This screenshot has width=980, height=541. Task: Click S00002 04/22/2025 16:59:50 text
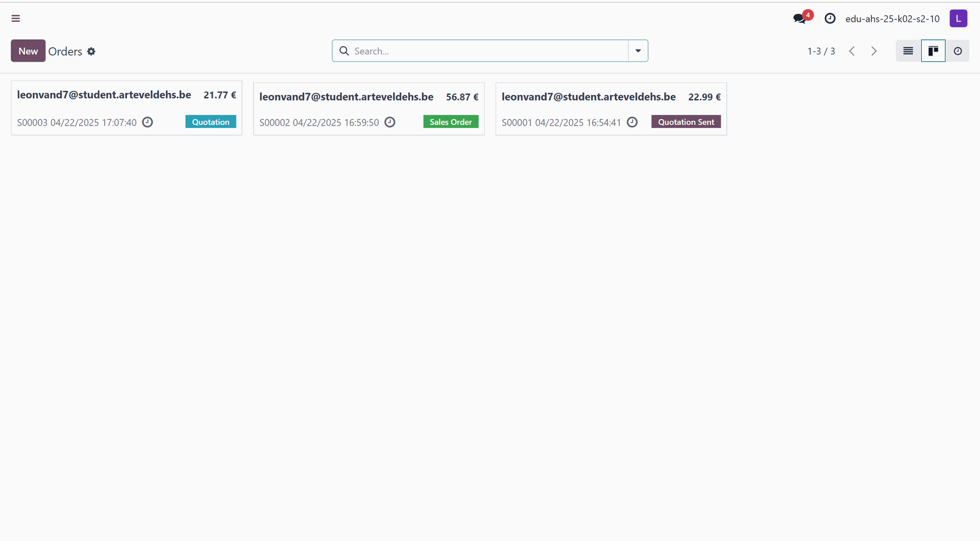click(x=319, y=122)
